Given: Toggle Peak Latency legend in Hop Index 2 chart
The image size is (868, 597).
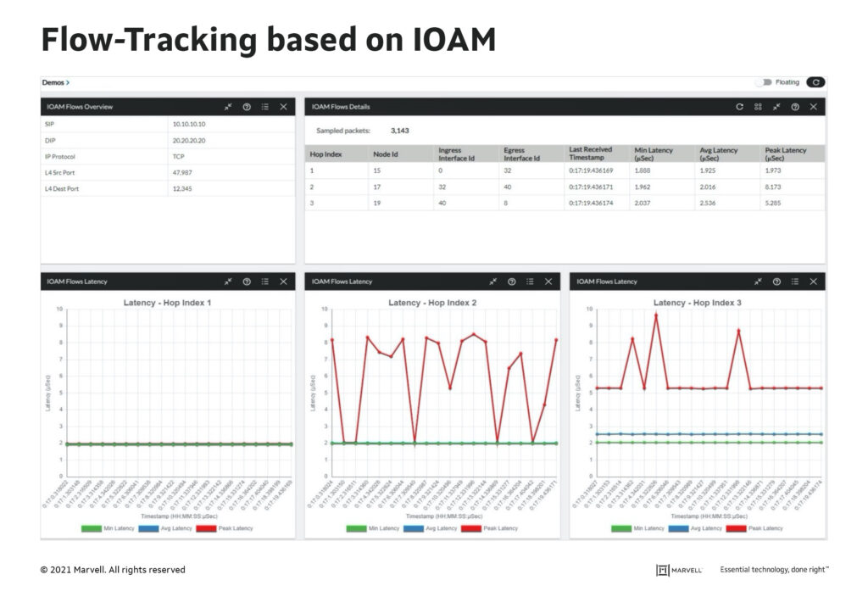Looking at the screenshot, I should tap(489, 528).
